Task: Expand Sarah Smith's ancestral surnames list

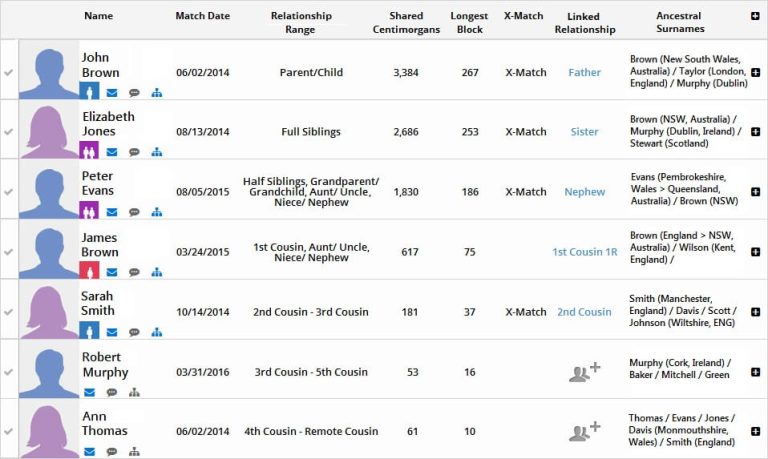Action: (x=755, y=312)
